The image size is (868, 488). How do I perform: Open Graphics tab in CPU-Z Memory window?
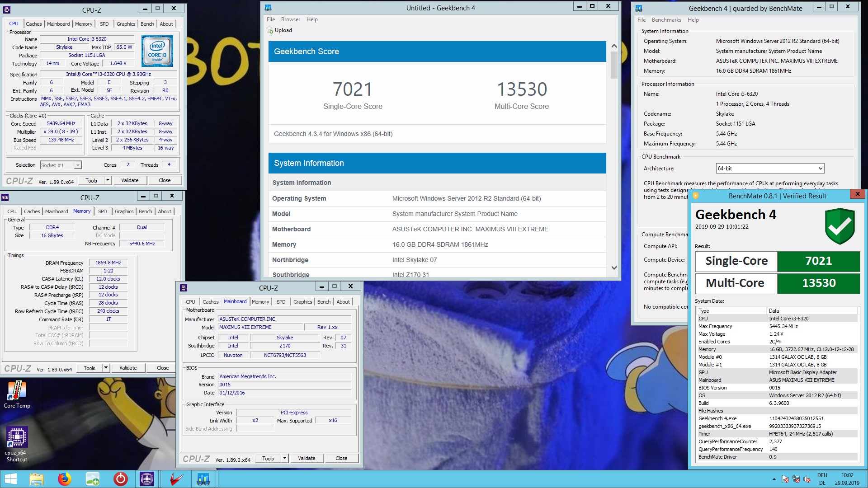(x=124, y=211)
